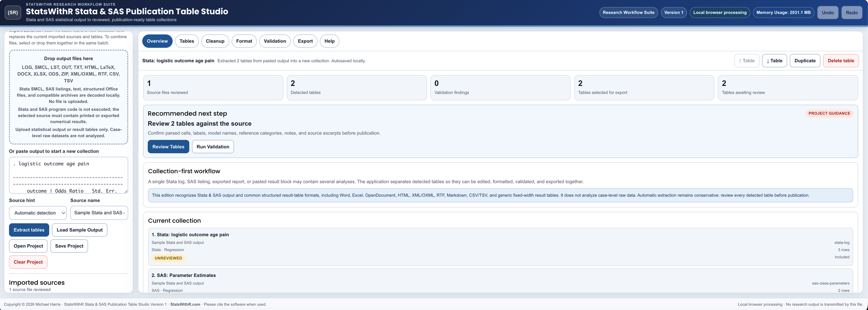Click the Undo button
The image size is (868, 310).
(x=828, y=12)
